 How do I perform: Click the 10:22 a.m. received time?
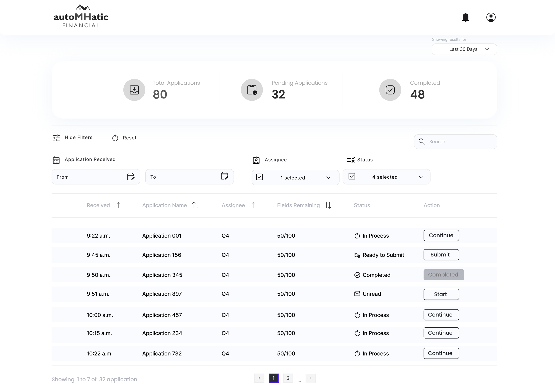point(100,354)
